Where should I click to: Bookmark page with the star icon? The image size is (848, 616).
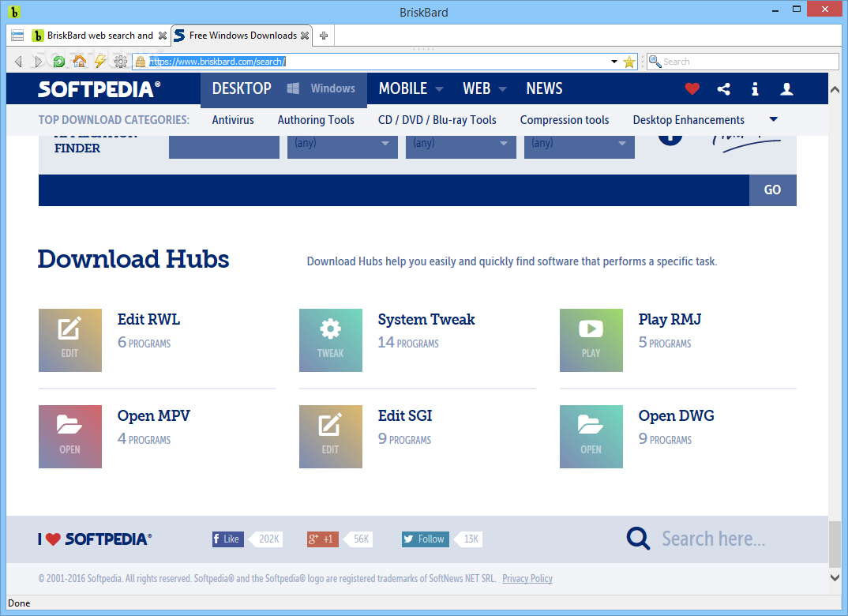click(x=629, y=62)
